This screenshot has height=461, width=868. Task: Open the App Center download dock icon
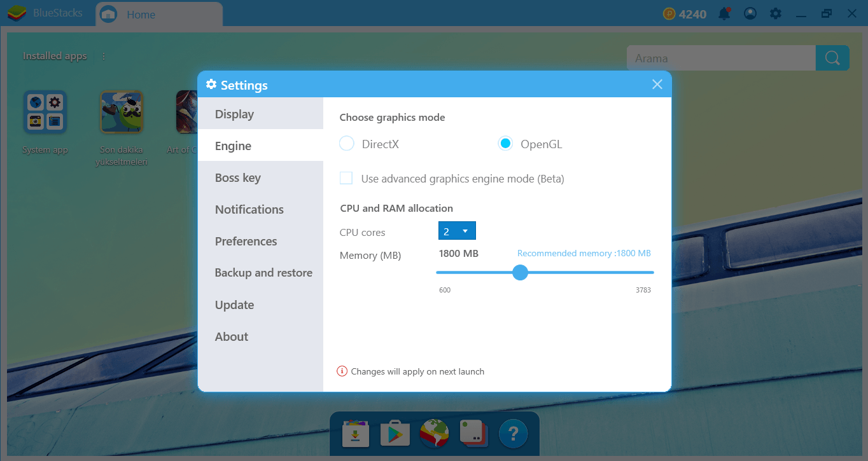click(x=356, y=434)
